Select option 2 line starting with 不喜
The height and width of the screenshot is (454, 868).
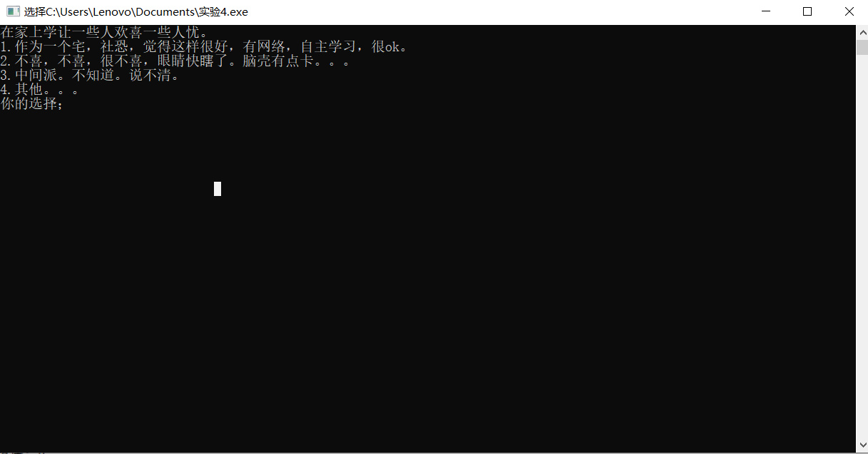tap(175, 61)
